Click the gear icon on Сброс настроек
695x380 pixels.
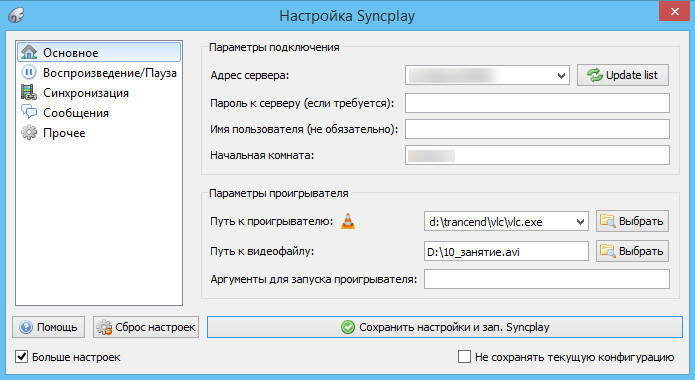coord(104,327)
